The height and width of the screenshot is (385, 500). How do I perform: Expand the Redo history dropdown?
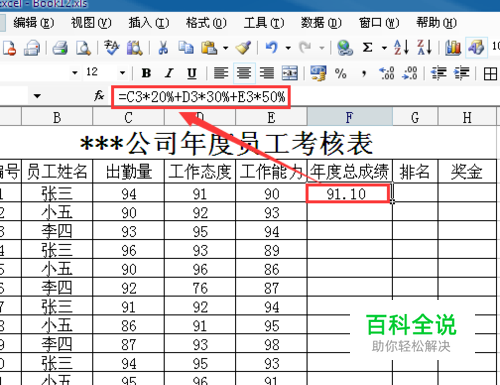(x=322, y=48)
